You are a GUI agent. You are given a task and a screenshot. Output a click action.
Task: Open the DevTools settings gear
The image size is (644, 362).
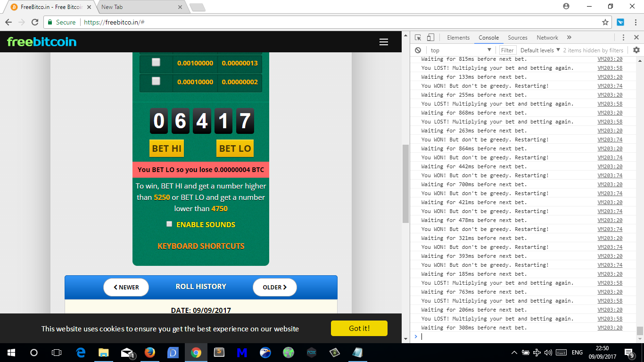(636, 49)
